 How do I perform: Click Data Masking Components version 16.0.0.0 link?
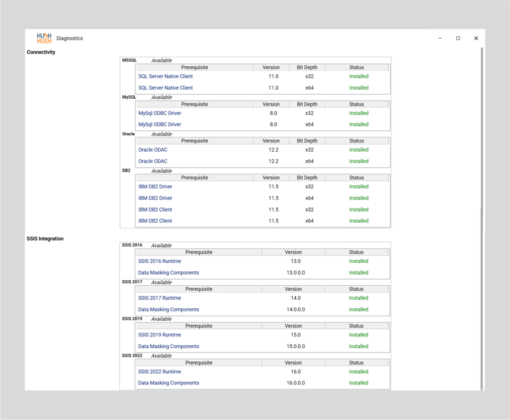(169, 383)
